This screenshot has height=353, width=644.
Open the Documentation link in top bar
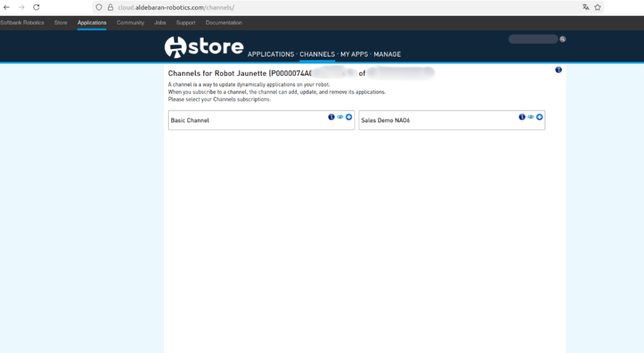tap(224, 23)
